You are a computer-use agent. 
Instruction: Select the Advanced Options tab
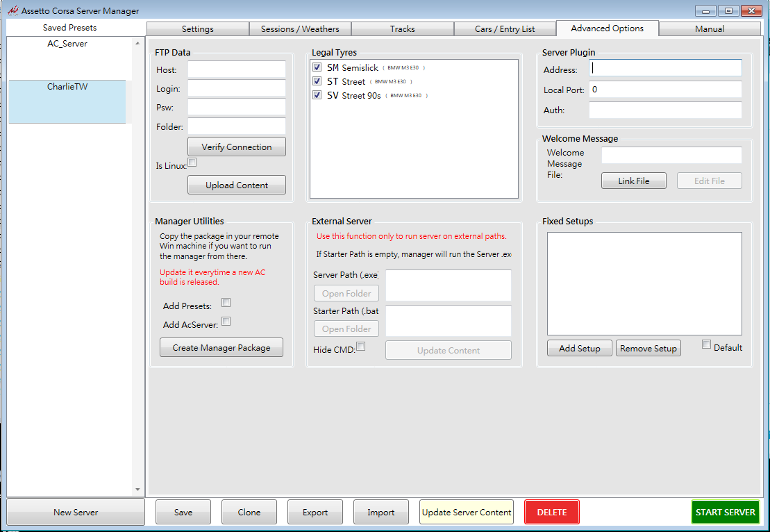point(608,28)
